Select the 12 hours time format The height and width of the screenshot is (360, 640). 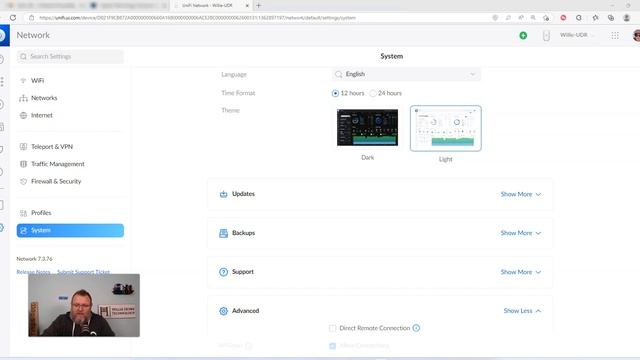(336, 93)
